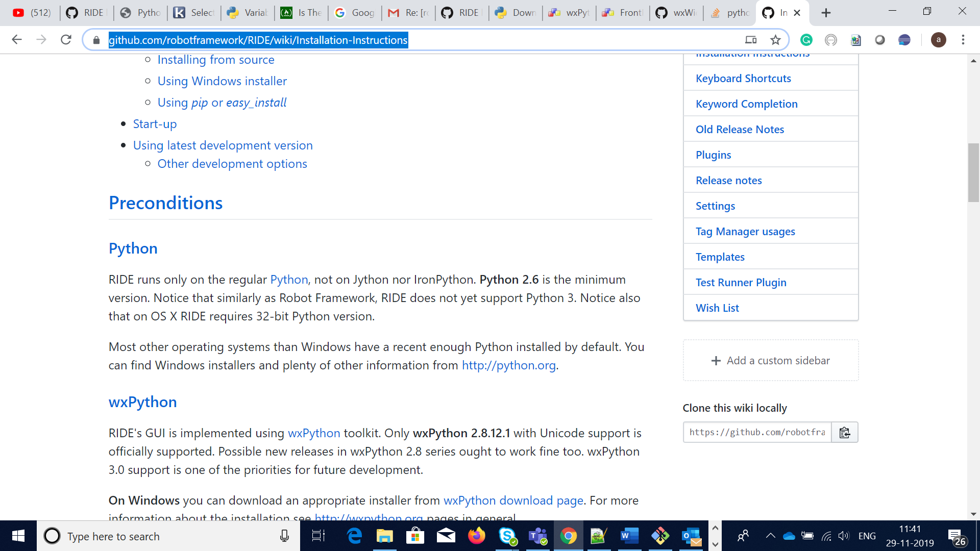Open Chrome's three-dot menu
The image size is (980, 551).
(963, 40)
